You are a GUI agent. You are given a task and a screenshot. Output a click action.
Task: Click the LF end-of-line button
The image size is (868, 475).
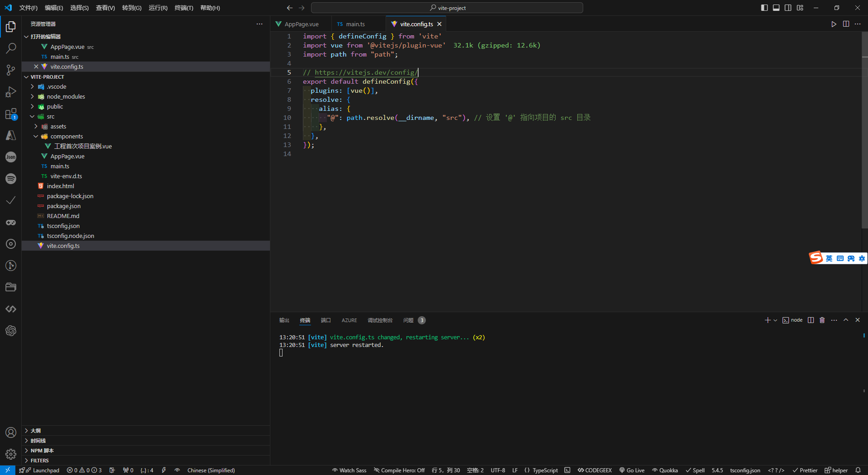pos(515,470)
